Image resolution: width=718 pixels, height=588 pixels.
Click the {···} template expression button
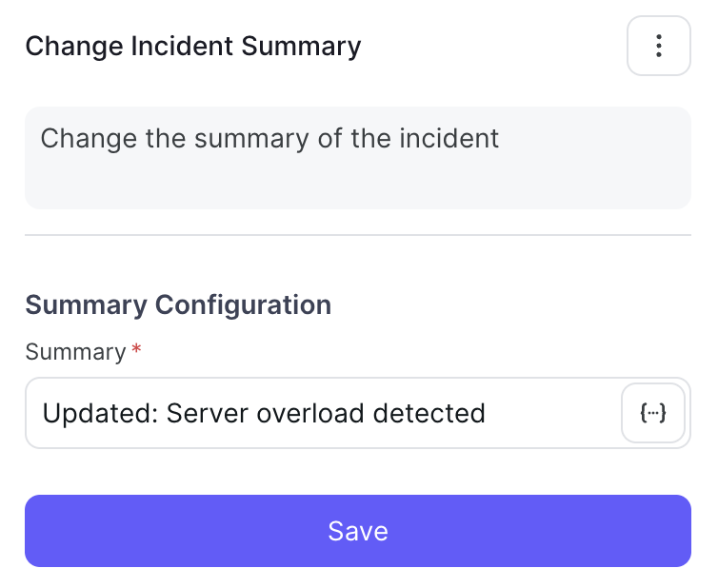pos(653,413)
